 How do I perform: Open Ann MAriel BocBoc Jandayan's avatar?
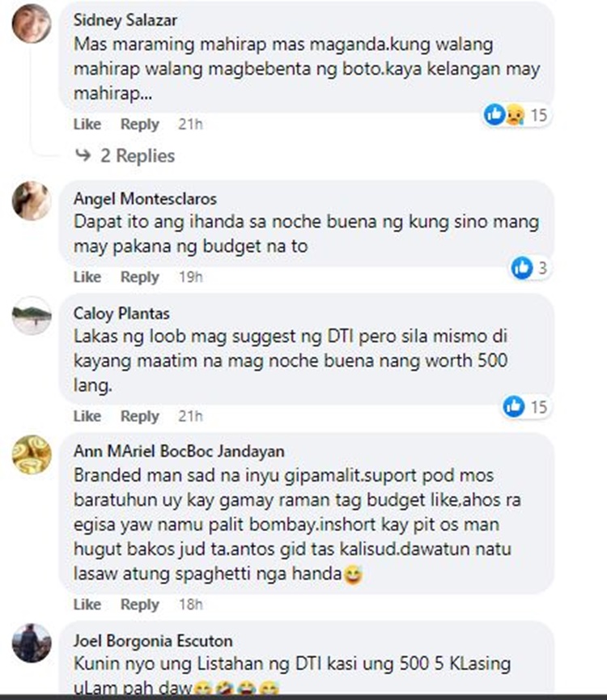tap(32, 454)
